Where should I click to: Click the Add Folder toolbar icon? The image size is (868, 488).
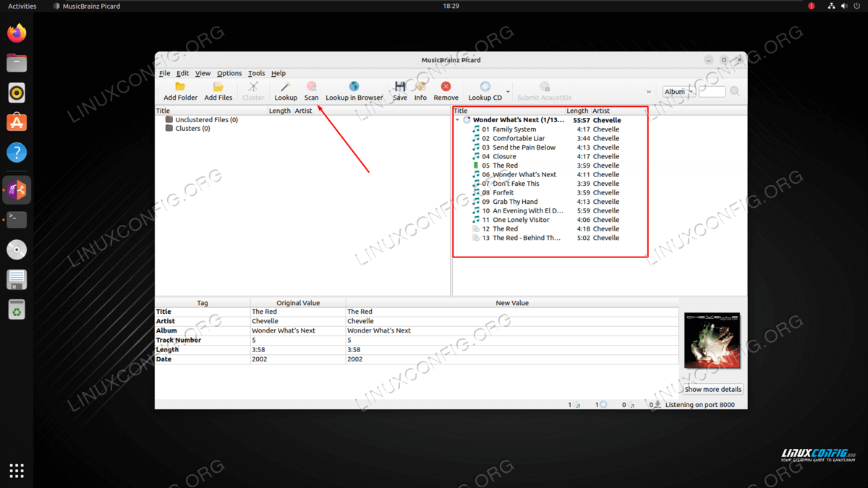click(x=180, y=87)
